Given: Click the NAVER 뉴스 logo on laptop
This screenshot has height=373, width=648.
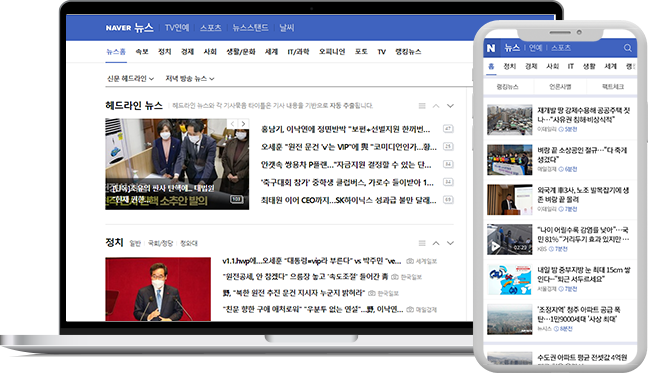Looking at the screenshot, I should point(129,28).
